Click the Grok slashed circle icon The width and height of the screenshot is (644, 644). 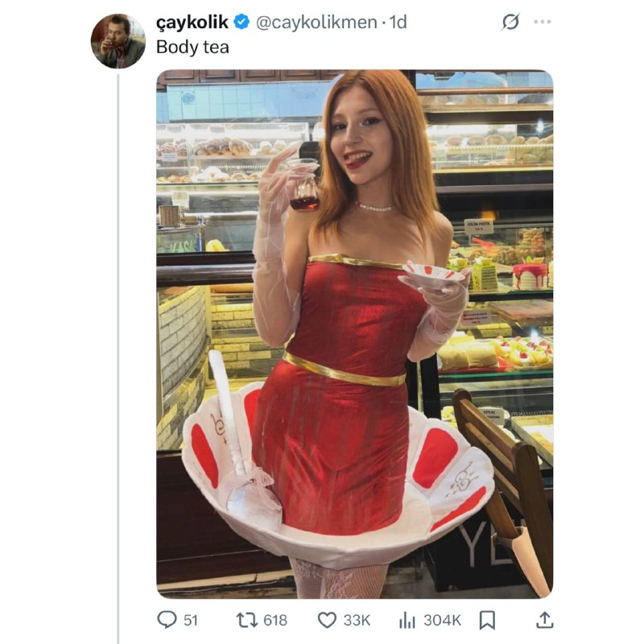click(x=510, y=22)
